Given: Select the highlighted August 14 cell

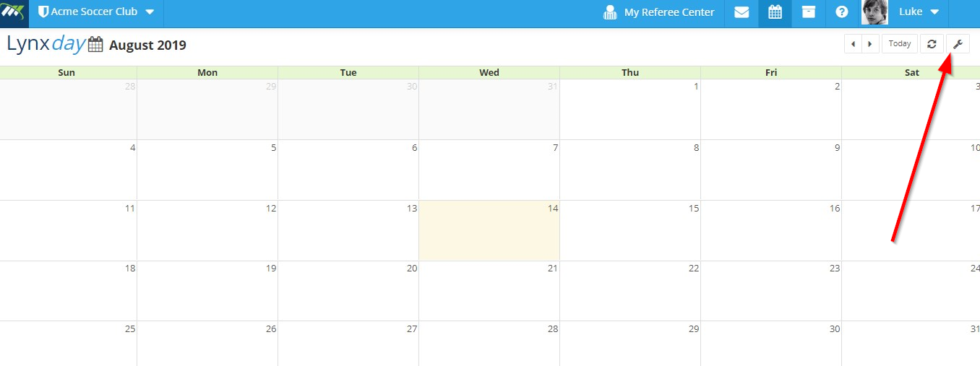Looking at the screenshot, I should click(489, 230).
